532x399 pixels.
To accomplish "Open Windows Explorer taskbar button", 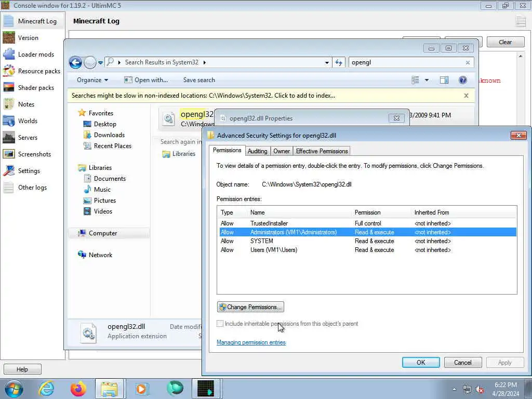I will point(109,389).
